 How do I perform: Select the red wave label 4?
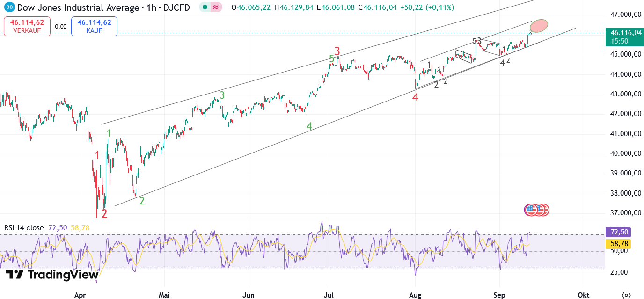pyautogui.click(x=415, y=97)
